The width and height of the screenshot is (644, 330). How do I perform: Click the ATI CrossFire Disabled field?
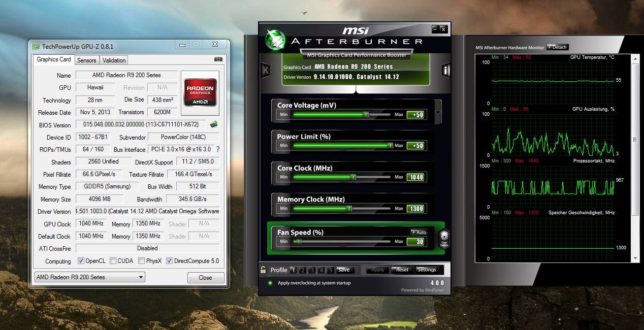tap(147, 248)
